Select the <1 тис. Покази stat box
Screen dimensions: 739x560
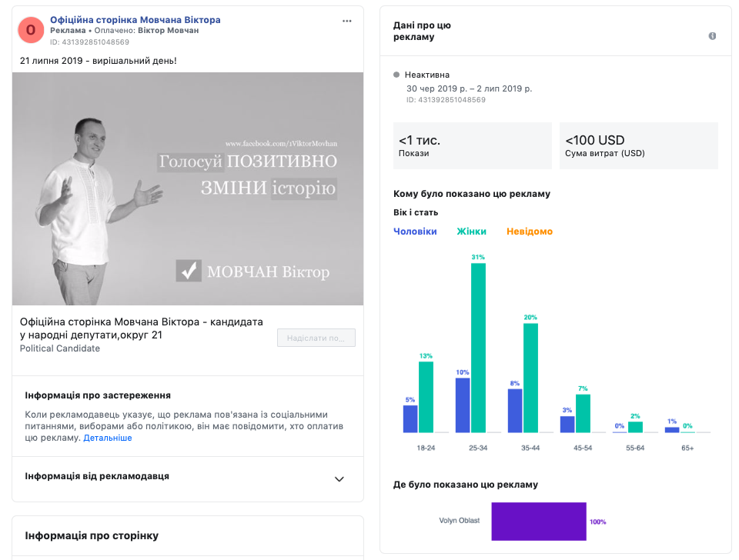tap(472, 145)
